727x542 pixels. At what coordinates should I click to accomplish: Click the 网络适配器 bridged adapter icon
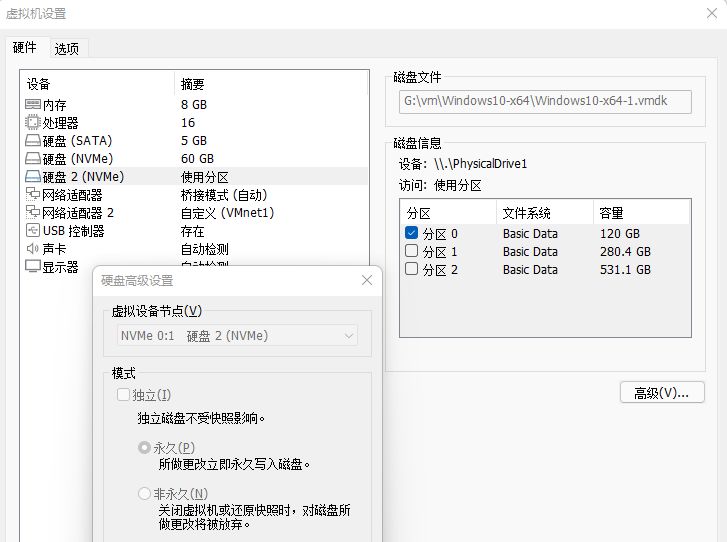click(33, 194)
